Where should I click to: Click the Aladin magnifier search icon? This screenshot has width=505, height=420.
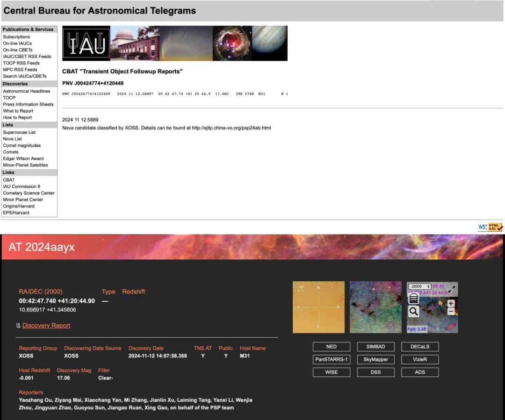[413, 311]
